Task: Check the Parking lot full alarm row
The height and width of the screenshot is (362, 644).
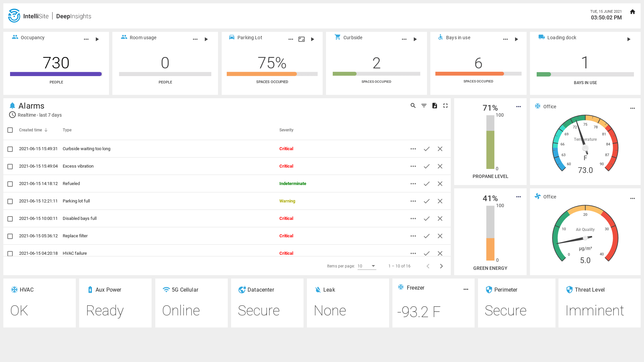Action: click(10, 201)
